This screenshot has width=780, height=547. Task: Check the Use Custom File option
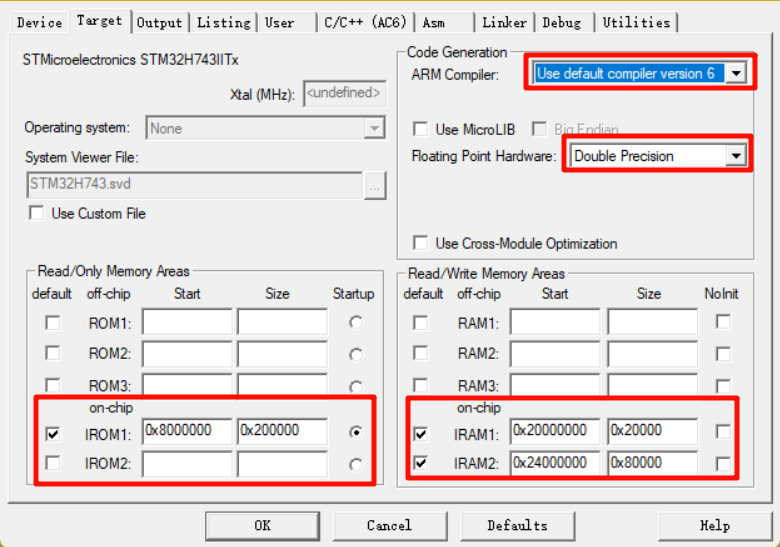37,213
